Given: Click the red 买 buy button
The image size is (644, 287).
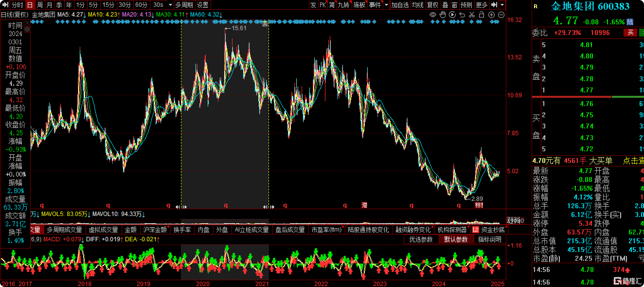Looking at the screenshot, I should [x=631, y=33].
